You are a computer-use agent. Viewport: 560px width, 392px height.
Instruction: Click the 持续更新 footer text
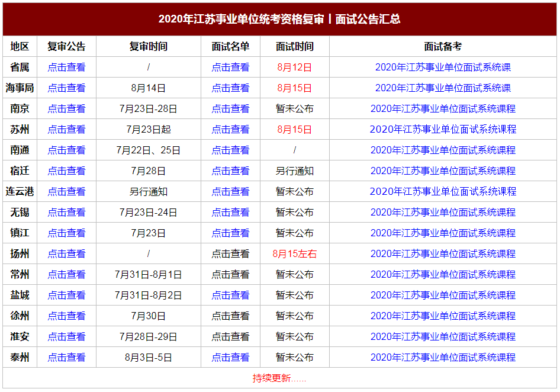(x=279, y=378)
